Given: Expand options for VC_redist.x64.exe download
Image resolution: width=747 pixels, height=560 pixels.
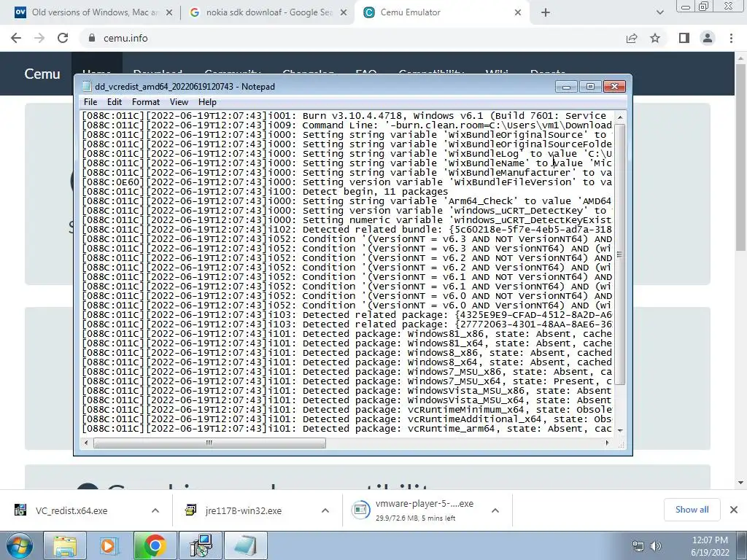Looking at the screenshot, I should click(155, 510).
